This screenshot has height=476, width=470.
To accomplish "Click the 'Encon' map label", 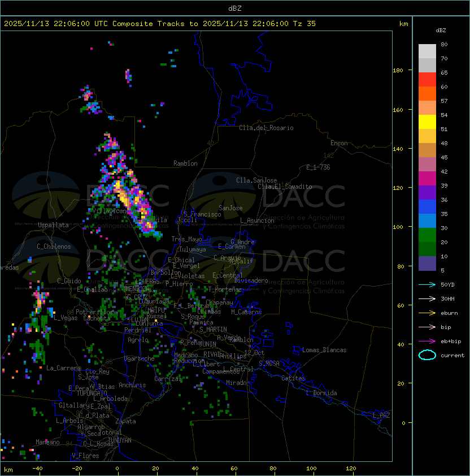I will coord(339,143).
